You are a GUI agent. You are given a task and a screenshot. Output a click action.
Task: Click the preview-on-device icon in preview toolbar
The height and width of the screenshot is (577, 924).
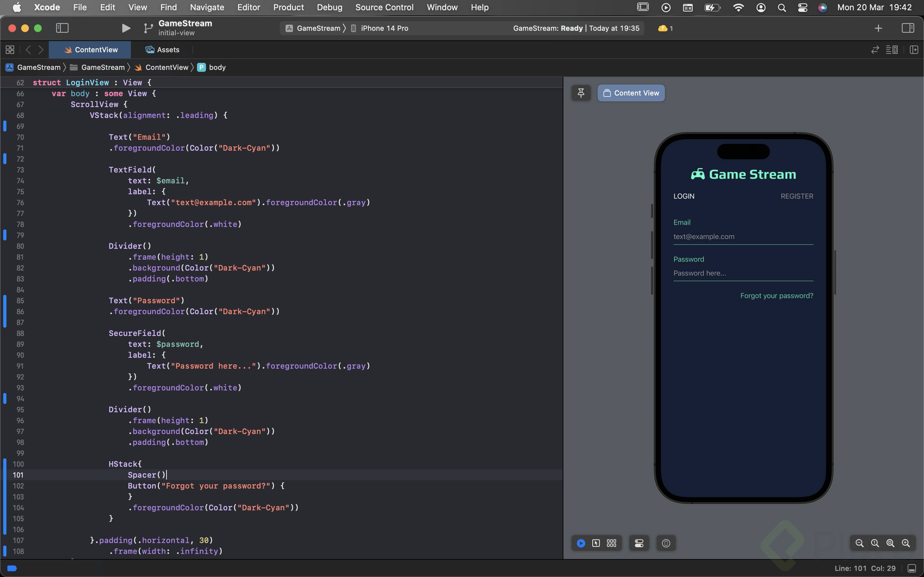point(666,543)
